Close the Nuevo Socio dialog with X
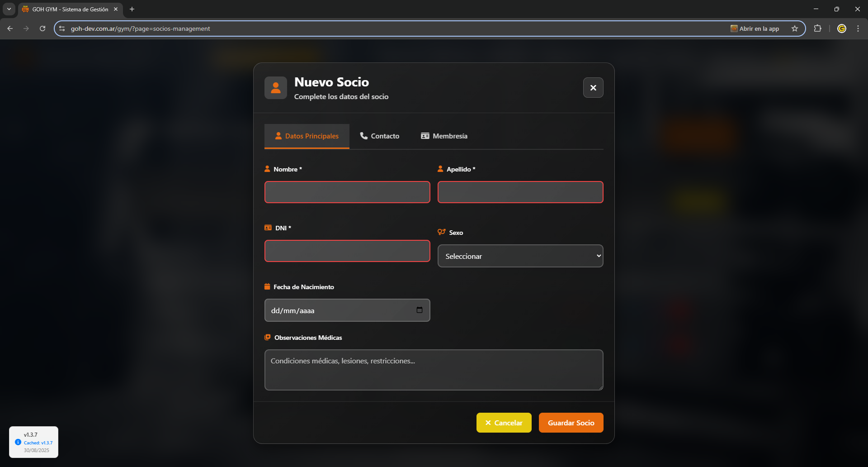This screenshot has width=868, height=467. click(x=593, y=88)
